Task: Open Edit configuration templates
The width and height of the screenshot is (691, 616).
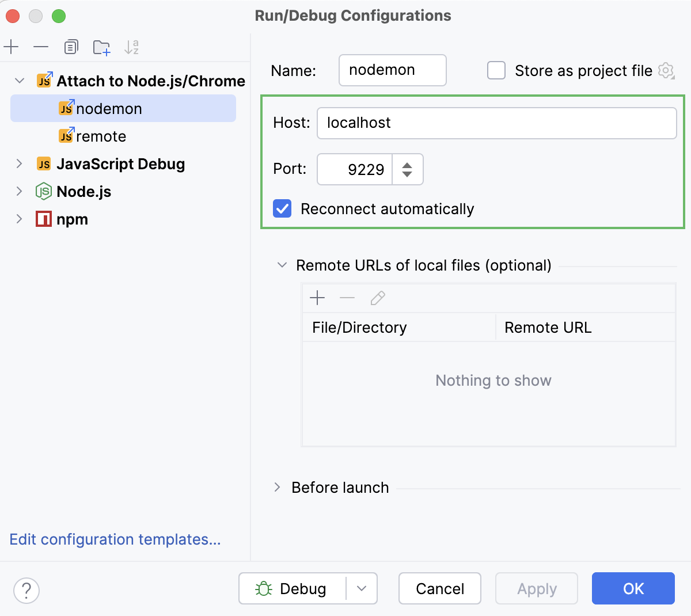Action: point(114,539)
